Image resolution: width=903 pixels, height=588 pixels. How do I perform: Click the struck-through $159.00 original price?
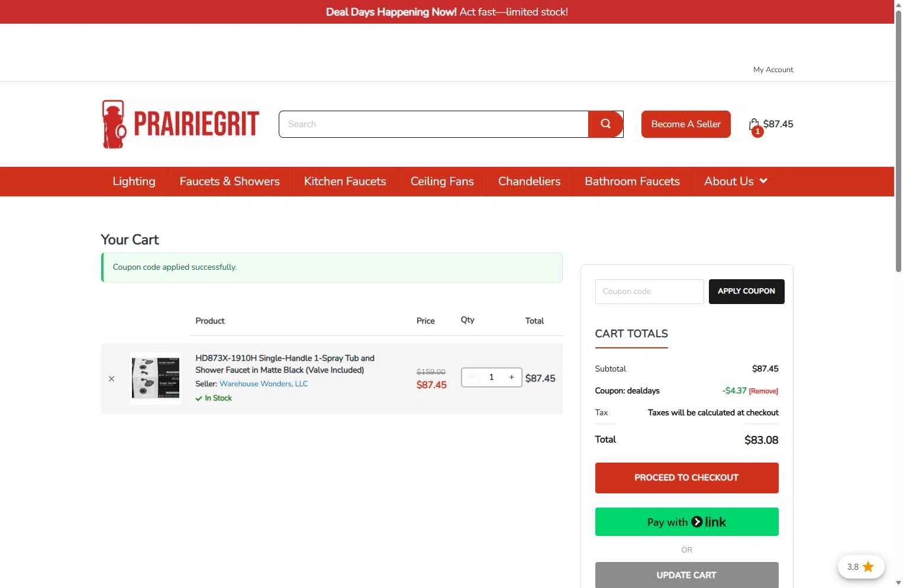(x=431, y=371)
